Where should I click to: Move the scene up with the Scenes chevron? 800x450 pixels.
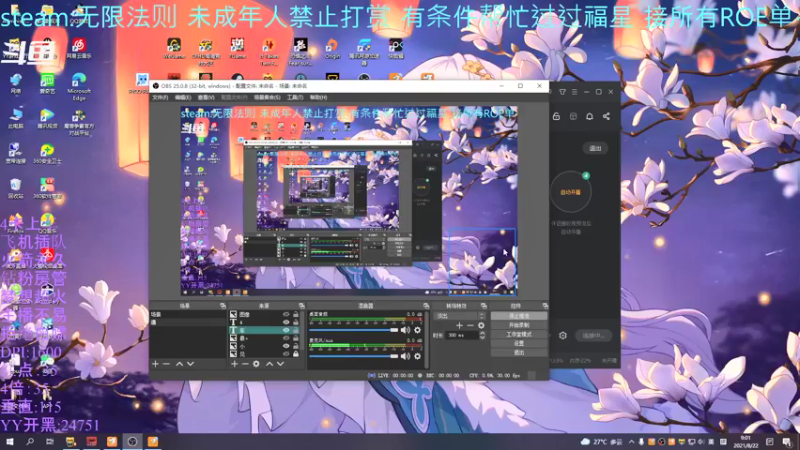point(179,364)
